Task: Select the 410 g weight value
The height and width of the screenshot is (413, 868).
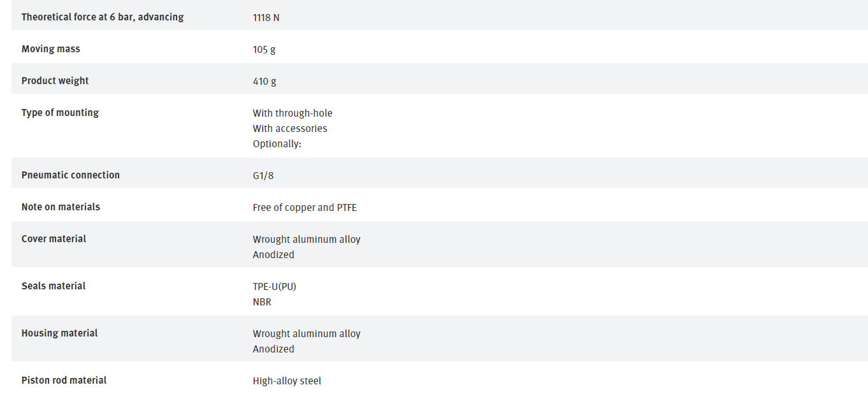Action: click(264, 82)
